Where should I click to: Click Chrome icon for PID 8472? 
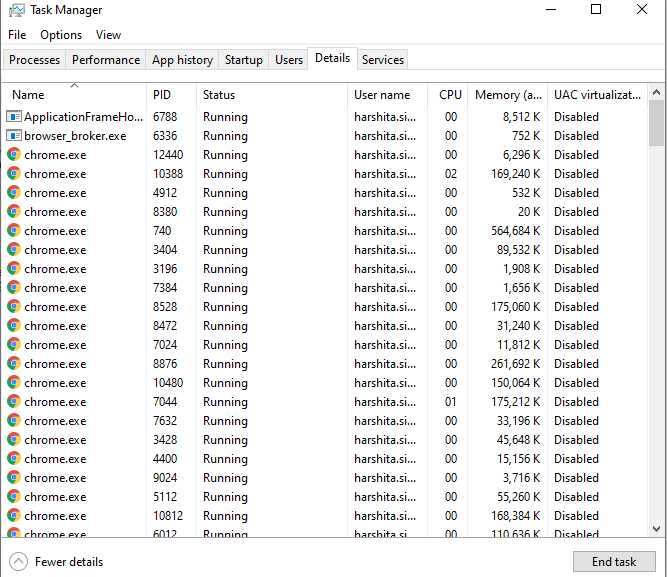(x=14, y=326)
